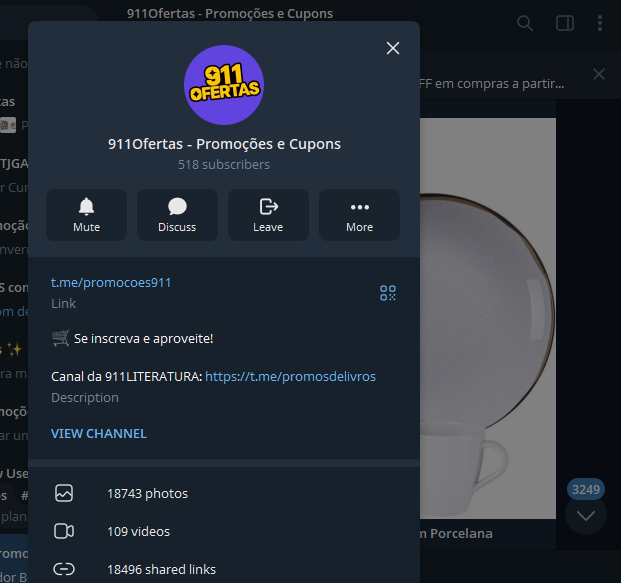
Task: Click the 'Canal da 911LITERATURA:' text
Action: click(x=127, y=376)
